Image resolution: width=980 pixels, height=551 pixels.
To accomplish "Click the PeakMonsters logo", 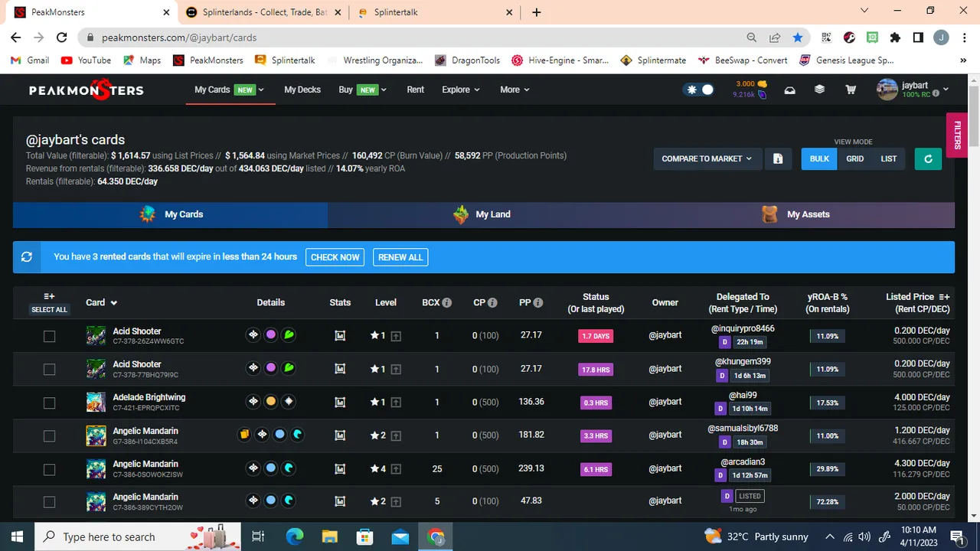I will 87,90.
